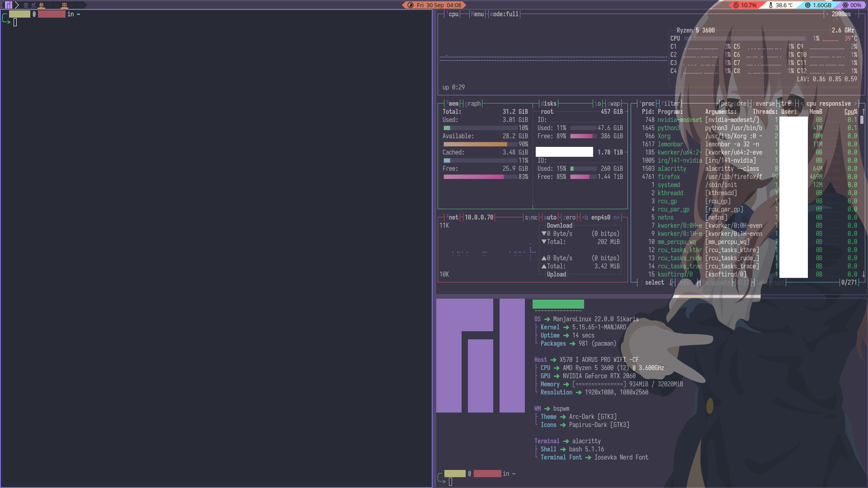The width and height of the screenshot is (868, 488).
Task: Move selection up with select up arrow
Action: click(641, 282)
